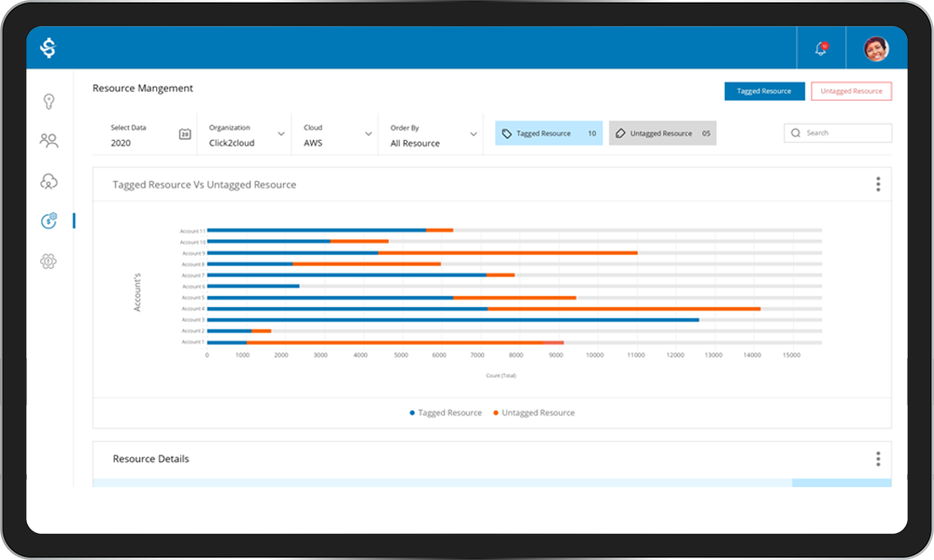Click the tag icon in Tagged Resource chip

pyautogui.click(x=507, y=133)
